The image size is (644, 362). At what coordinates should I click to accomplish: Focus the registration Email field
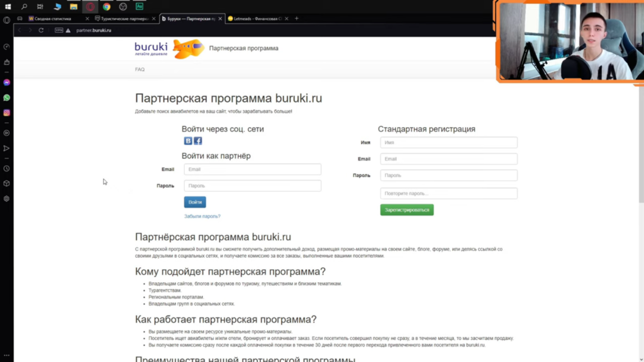click(449, 159)
